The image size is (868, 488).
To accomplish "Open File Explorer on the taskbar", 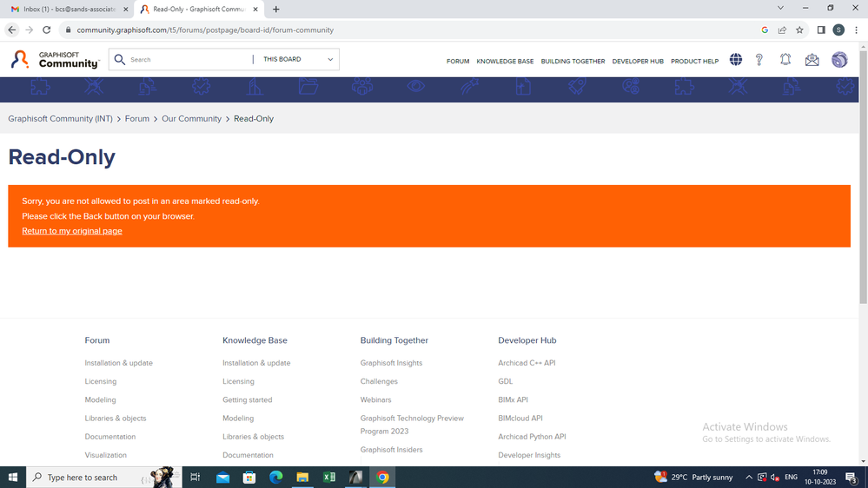I will (x=302, y=477).
